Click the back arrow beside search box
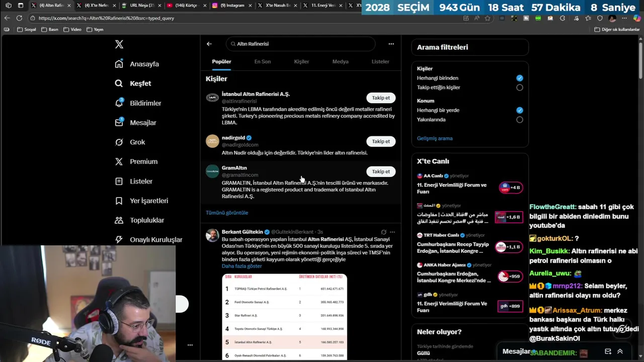Viewport: 644px width, 362px height. [209, 44]
